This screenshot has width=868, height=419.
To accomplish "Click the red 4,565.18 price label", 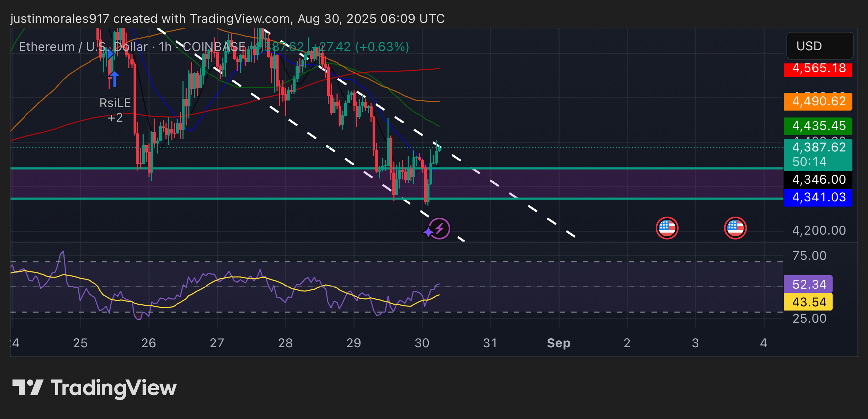I will click(x=818, y=70).
